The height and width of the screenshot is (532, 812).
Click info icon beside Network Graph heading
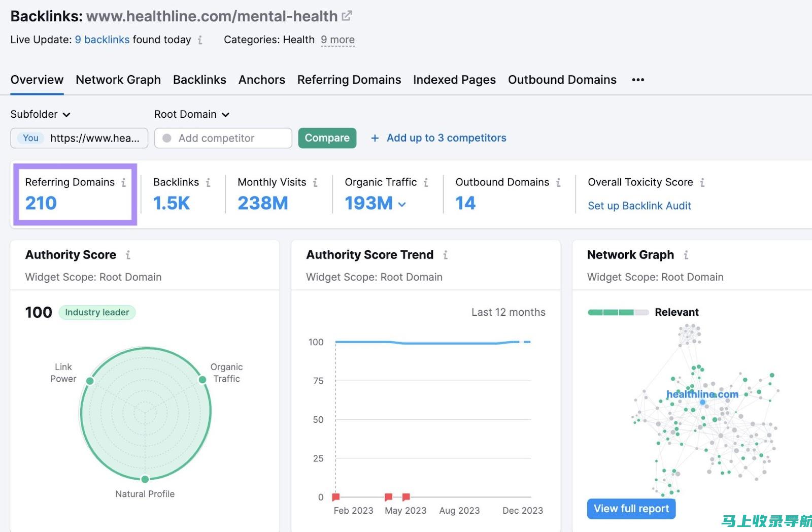[x=686, y=255]
